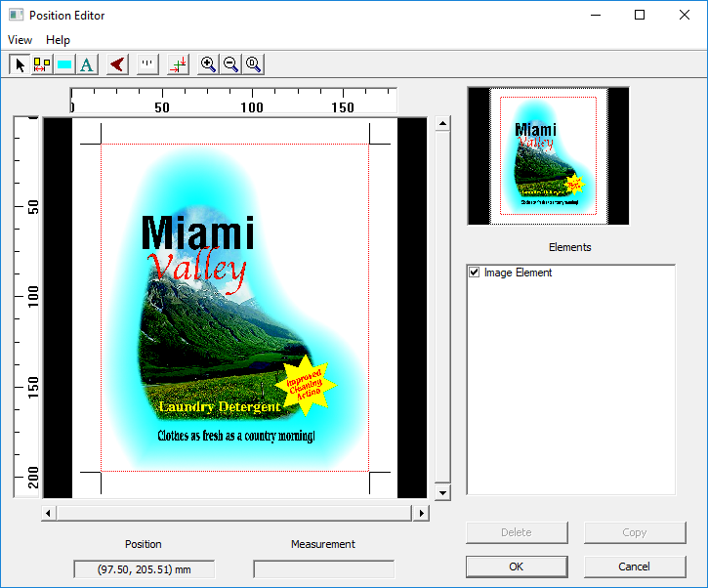Screen dimensions: 708x588
Task: Choose the distance measurement tool
Action: (x=42, y=64)
